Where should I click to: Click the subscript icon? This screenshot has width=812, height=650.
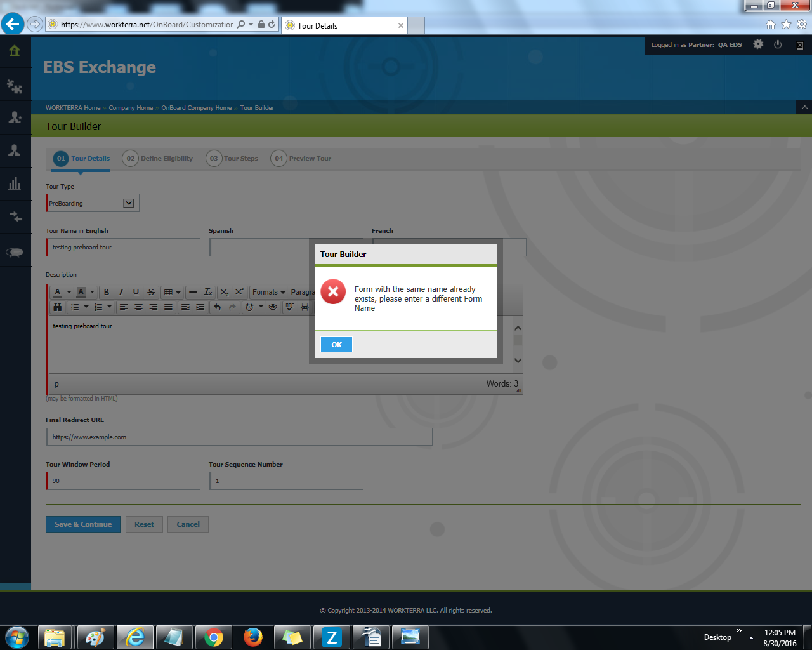pyautogui.click(x=225, y=292)
